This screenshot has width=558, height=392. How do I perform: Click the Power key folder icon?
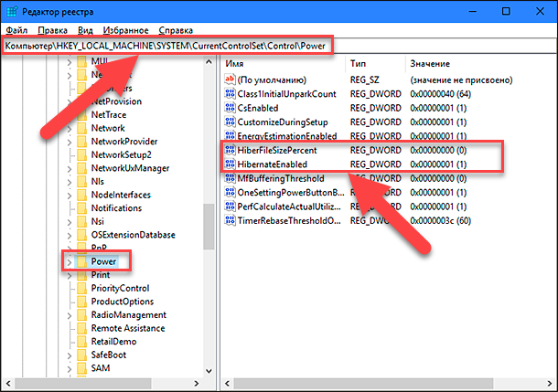coord(81,261)
